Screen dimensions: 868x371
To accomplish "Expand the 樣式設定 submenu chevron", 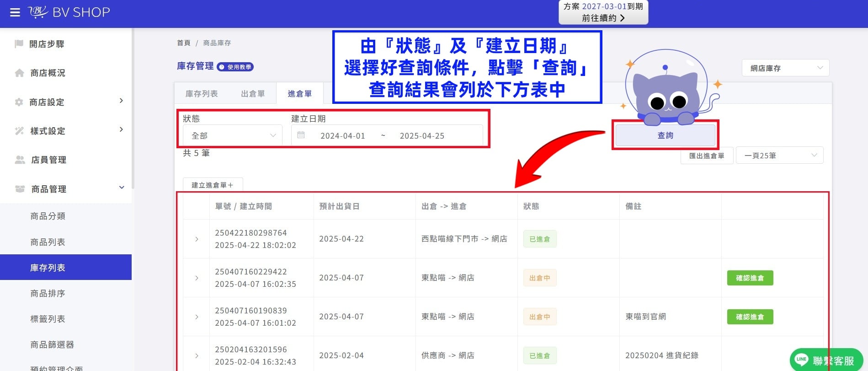I will (x=121, y=129).
